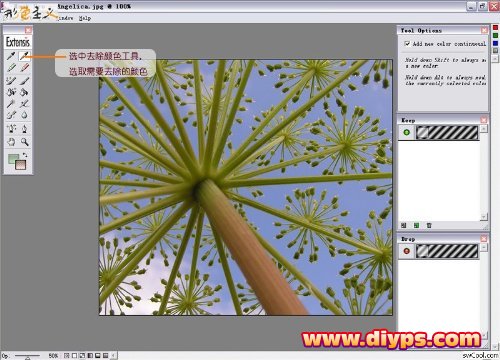Click fifth view mode dark icon
Image resolution: width=500 pixels, height=360 pixels.
click(x=98, y=356)
